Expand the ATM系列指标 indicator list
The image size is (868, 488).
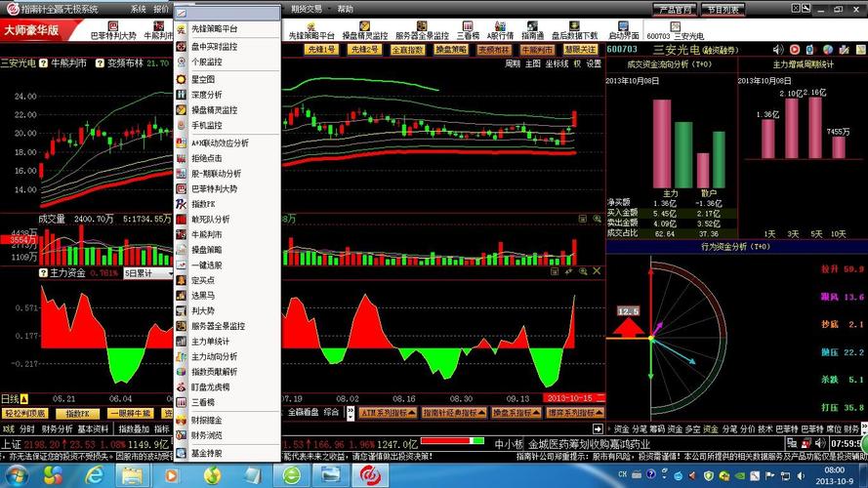(388, 413)
